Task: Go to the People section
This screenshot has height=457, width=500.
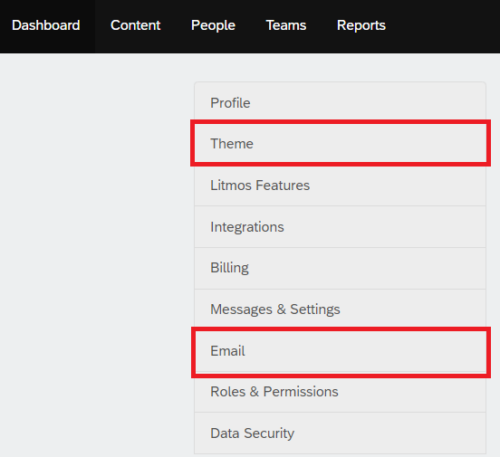Action: 213,26
